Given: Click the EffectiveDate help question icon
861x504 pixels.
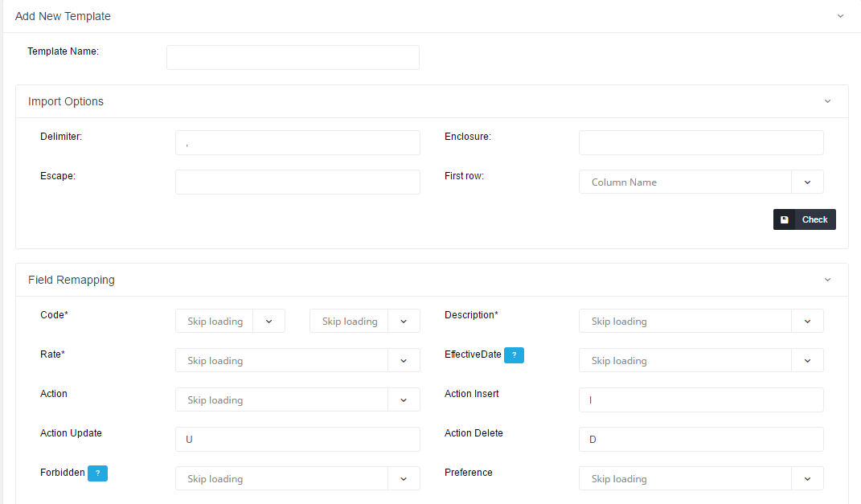Looking at the screenshot, I should [514, 355].
